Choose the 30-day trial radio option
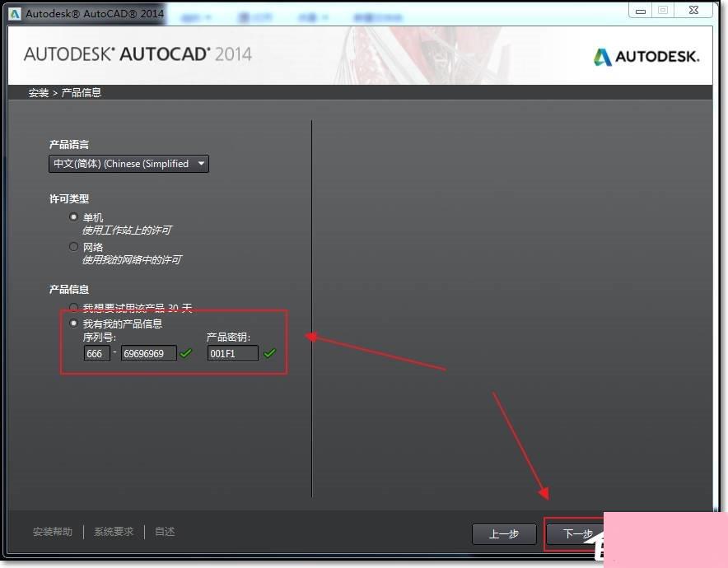 click(x=73, y=307)
